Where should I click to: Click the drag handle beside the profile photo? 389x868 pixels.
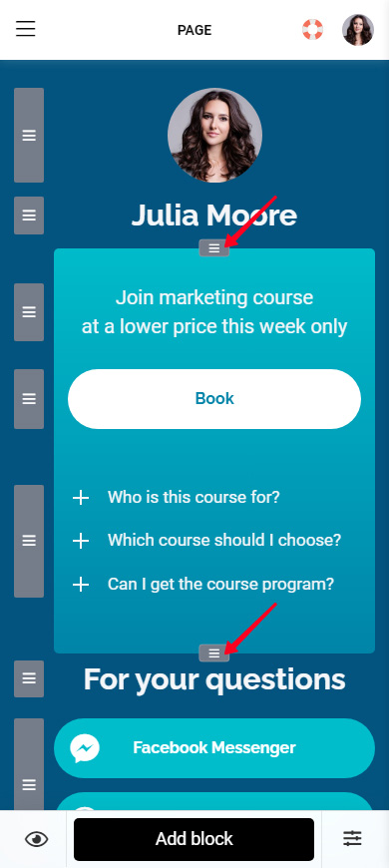[x=29, y=135]
